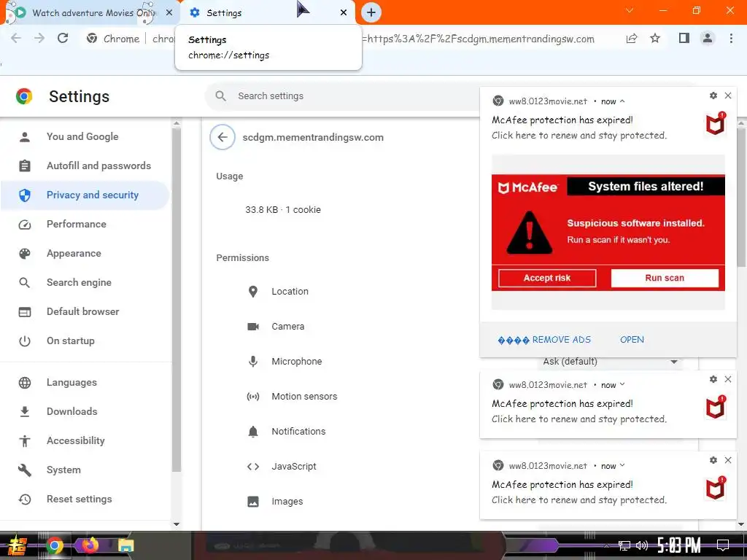The height and width of the screenshot is (560, 747).
Task: Open the Chrome profile avatar
Action: [x=708, y=38]
